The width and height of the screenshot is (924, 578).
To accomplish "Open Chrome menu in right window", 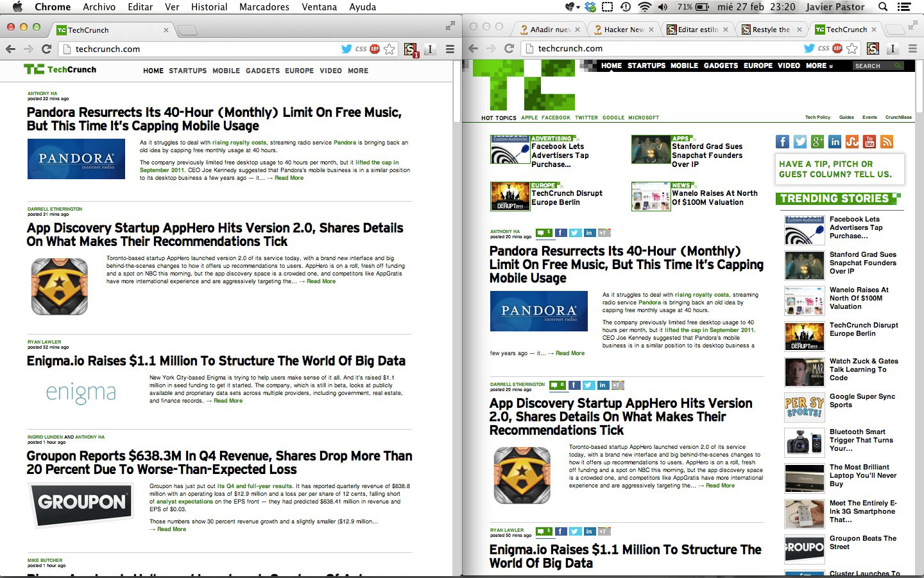I will [x=912, y=48].
